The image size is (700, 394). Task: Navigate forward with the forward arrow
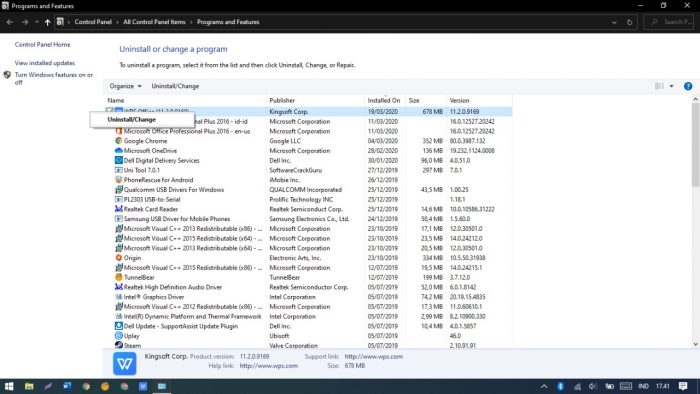pyautogui.click(x=25, y=22)
